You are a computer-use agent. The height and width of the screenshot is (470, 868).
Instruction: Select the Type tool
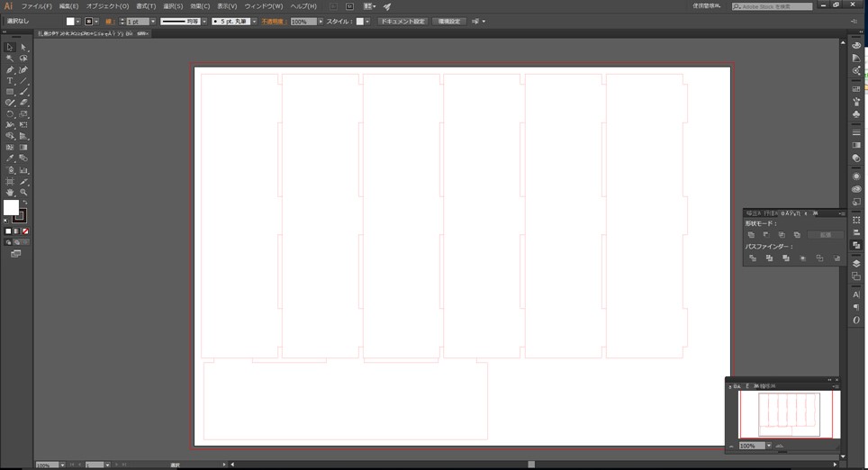tap(10, 81)
